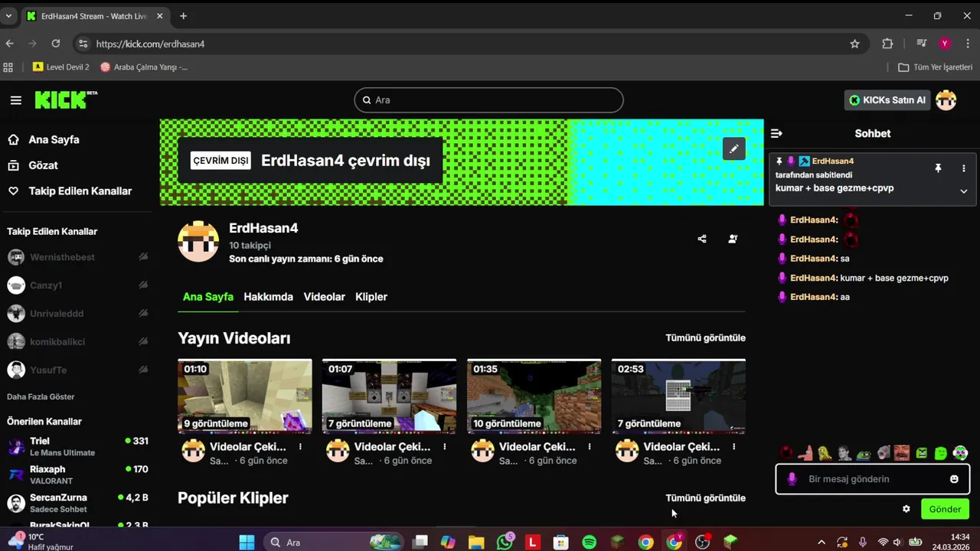This screenshot has width=980, height=551.
Task: Switch to the Hakkımda tab
Action: 268,297
